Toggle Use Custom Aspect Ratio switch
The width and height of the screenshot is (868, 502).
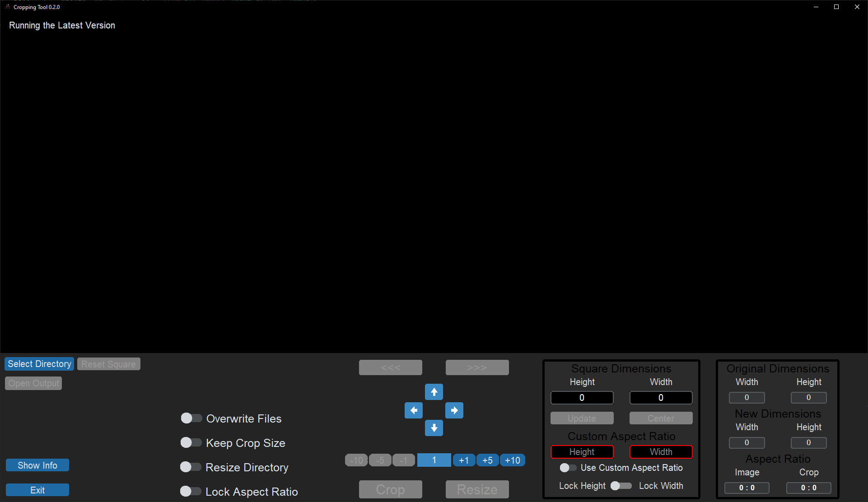click(568, 468)
